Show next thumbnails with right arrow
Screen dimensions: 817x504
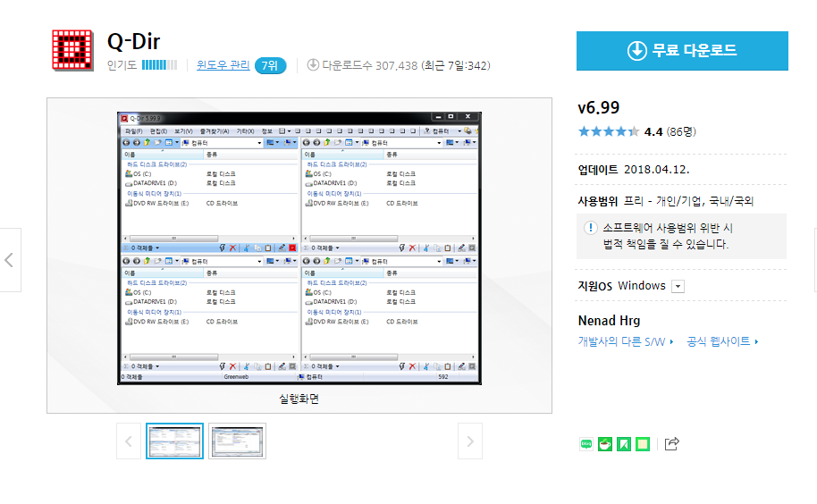coord(470,441)
